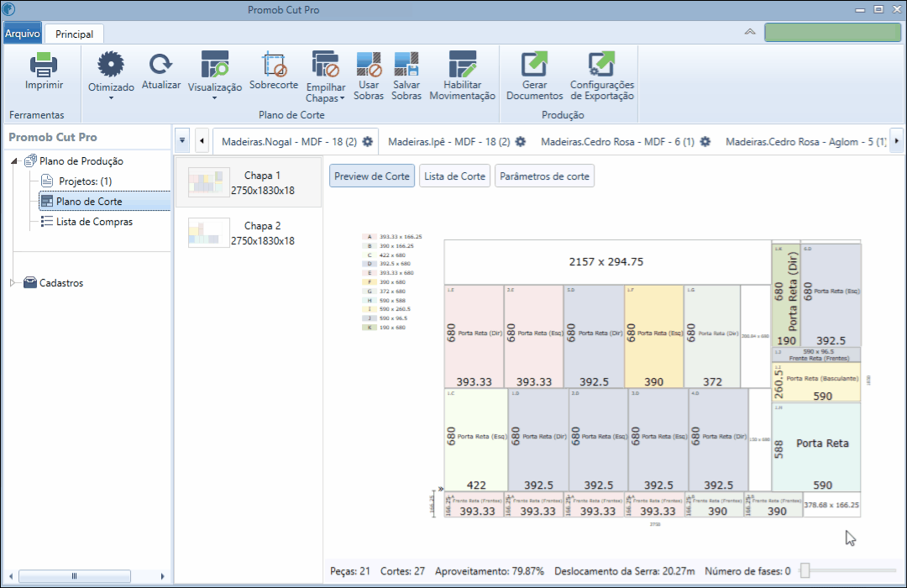Click the Preview de Corte button
907x588 pixels.
tap(372, 176)
